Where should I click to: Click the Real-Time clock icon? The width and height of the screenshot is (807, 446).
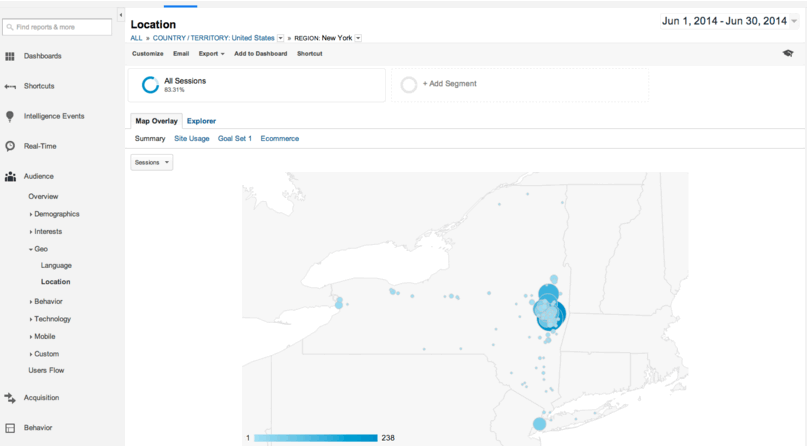(10, 147)
